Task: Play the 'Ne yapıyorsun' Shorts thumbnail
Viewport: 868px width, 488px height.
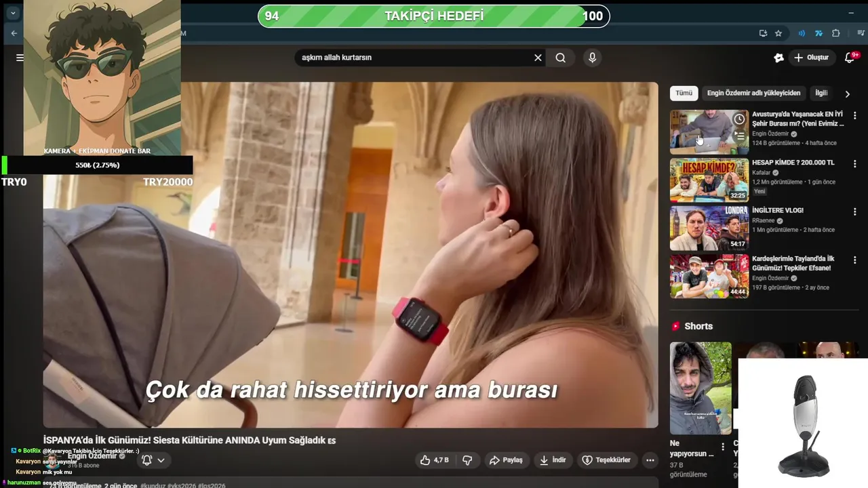Action: [701, 388]
